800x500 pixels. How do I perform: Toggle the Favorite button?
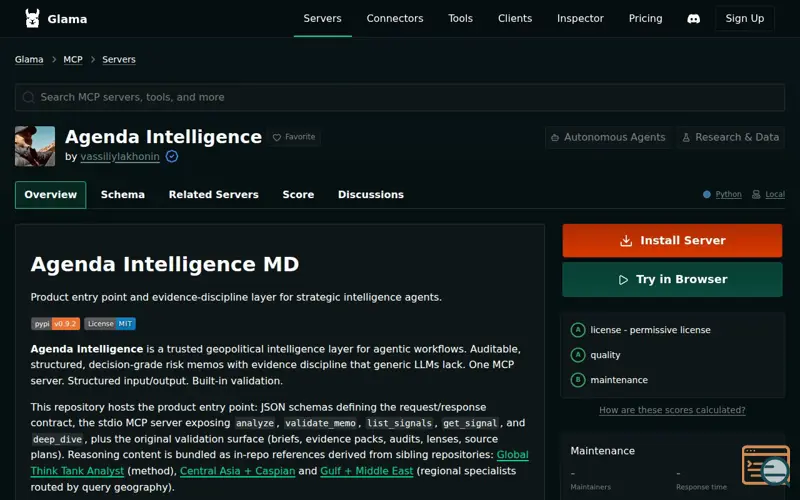294,137
